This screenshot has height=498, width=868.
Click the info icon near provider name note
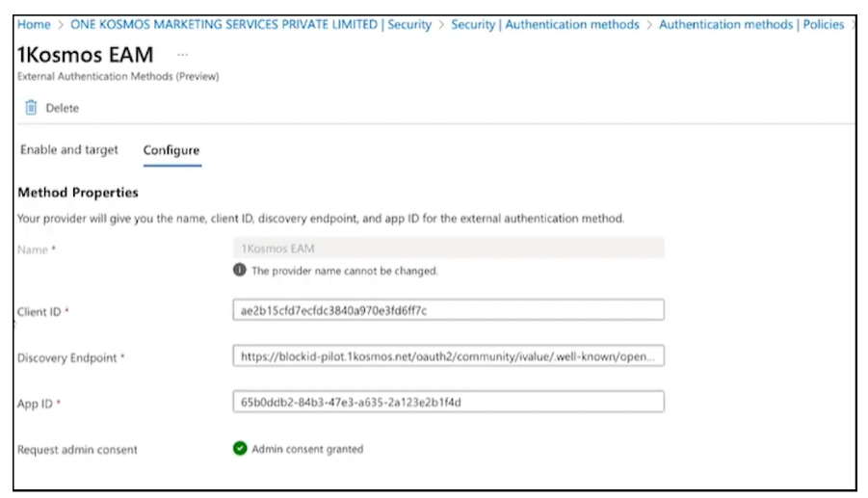click(240, 272)
